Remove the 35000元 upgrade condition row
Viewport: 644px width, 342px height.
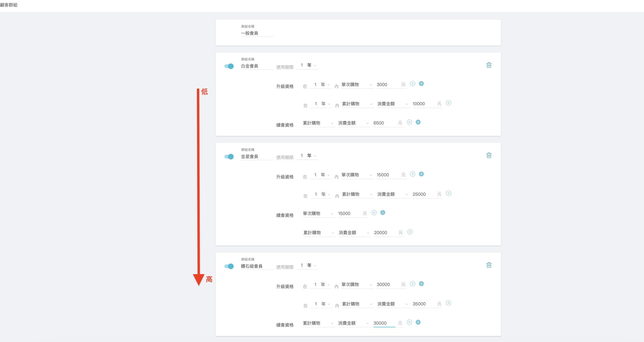pos(448,303)
